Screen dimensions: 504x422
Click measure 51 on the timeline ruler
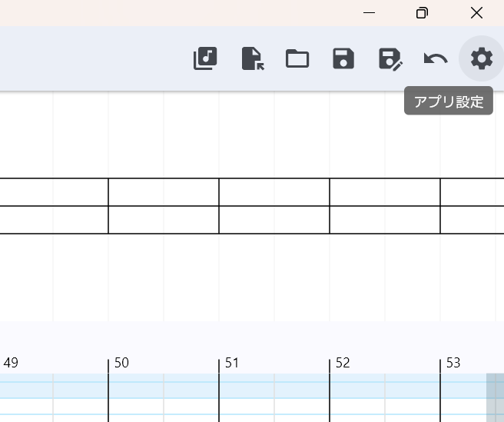click(x=232, y=363)
